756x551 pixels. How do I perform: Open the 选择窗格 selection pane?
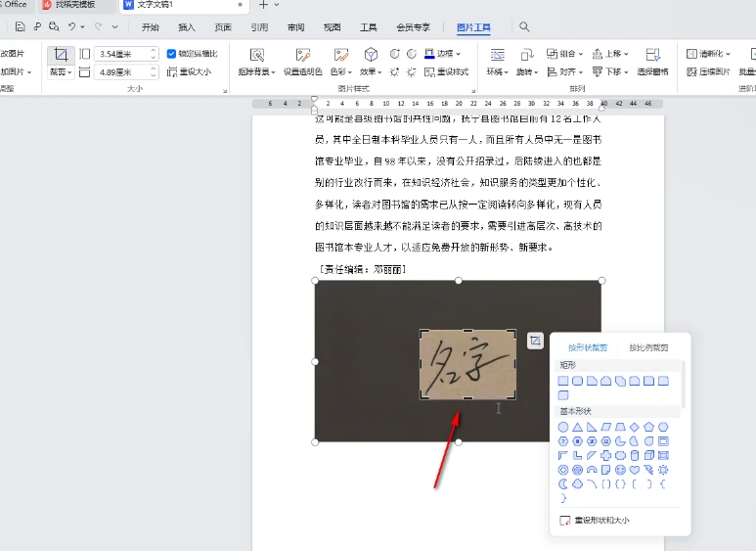pyautogui.click(x=652, y=62)
